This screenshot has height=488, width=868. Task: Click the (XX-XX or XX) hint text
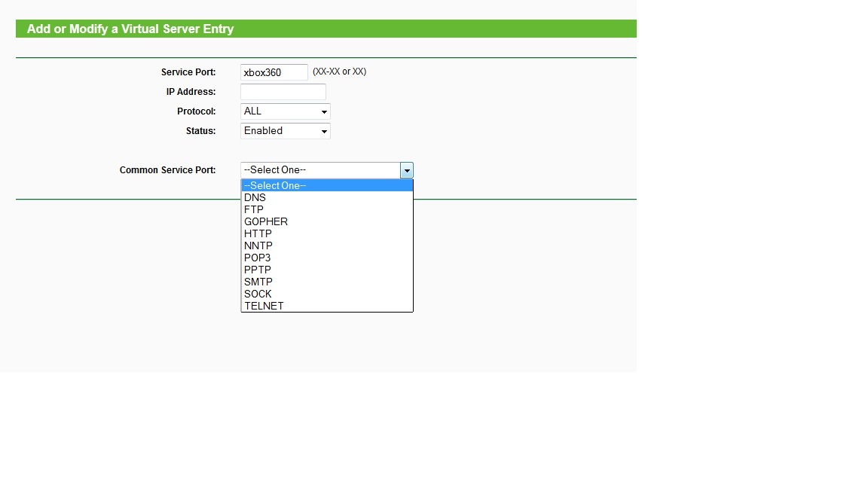click(339, 72)
